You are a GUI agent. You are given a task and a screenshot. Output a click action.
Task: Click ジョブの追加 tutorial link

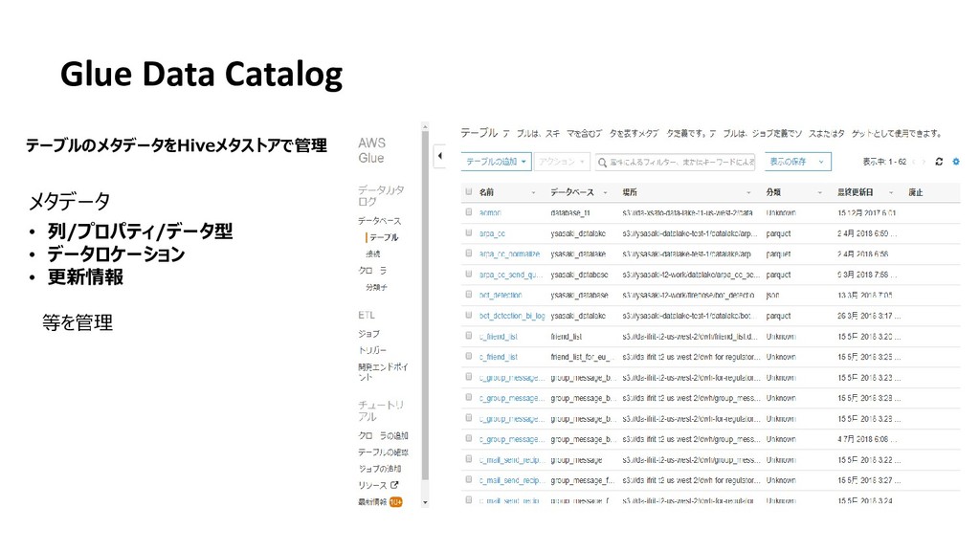(379, 469)
